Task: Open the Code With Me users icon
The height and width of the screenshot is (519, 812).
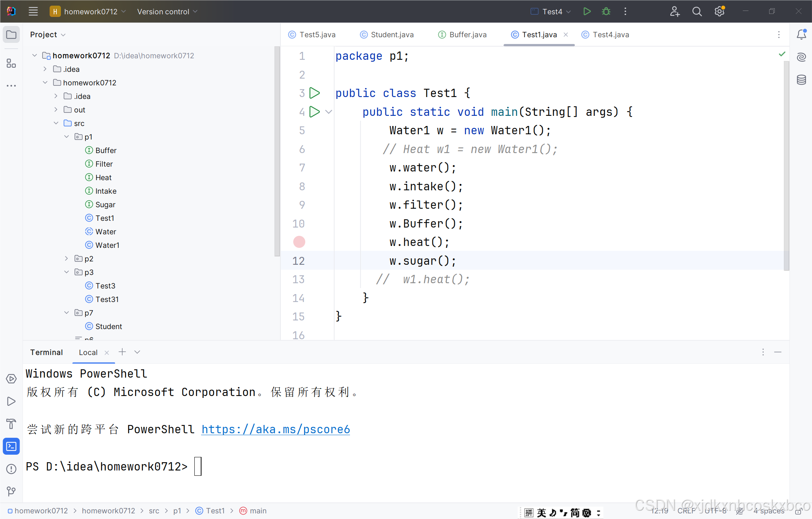Action: pyautogui.click(x=675, y=11)
